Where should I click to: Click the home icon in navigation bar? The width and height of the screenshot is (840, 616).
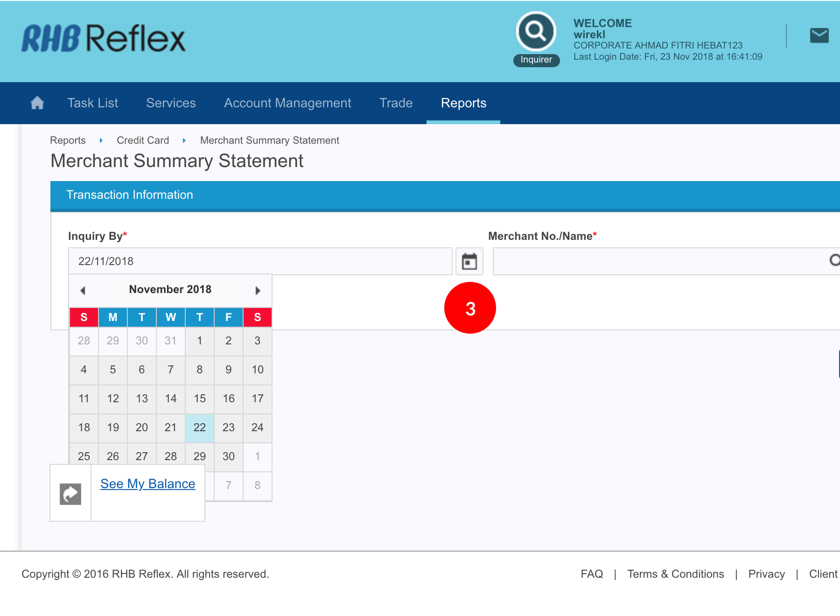(37, 103)
